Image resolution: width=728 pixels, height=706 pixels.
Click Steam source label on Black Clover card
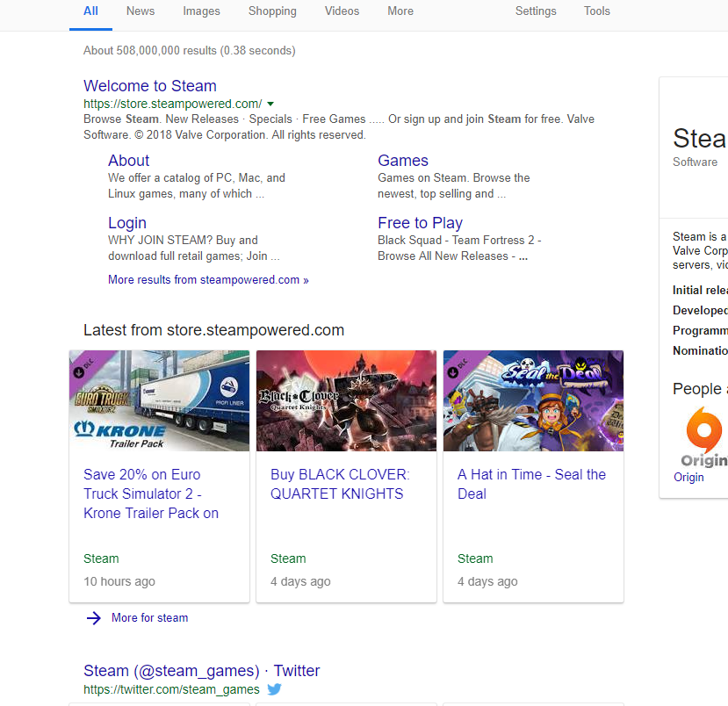[x=288, y=558]
